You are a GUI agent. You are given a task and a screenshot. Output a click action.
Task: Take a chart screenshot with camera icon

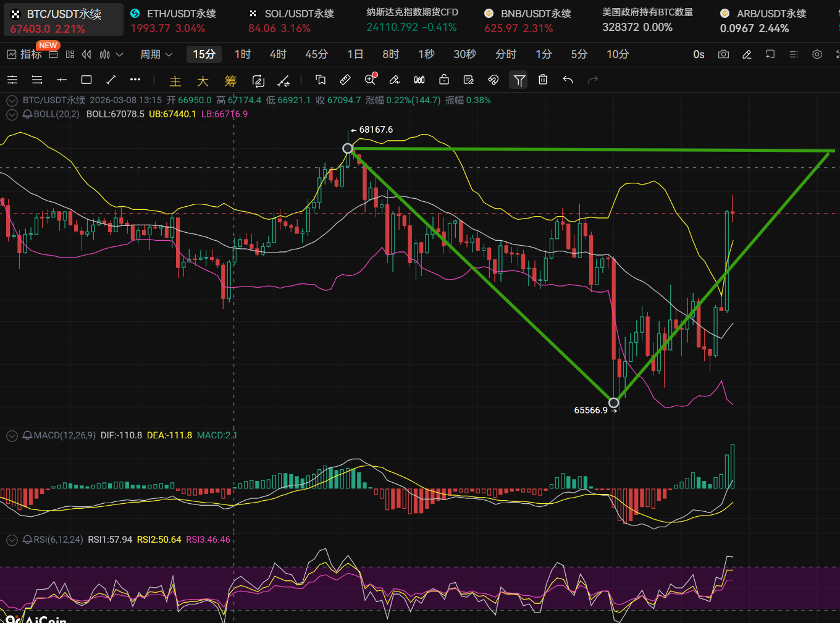(723, 54)
